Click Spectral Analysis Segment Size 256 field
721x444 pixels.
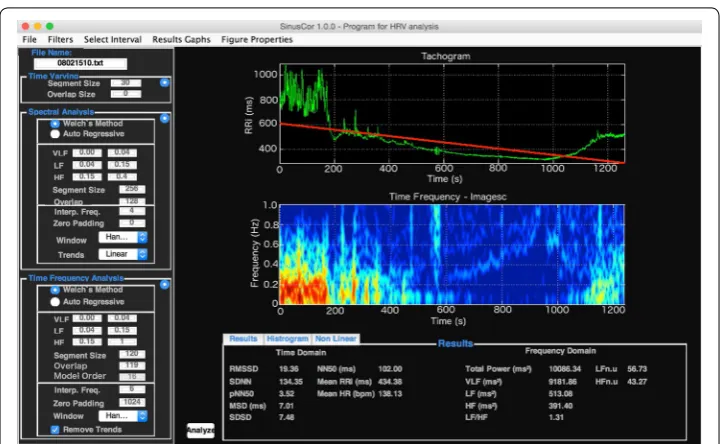point(132,189)
